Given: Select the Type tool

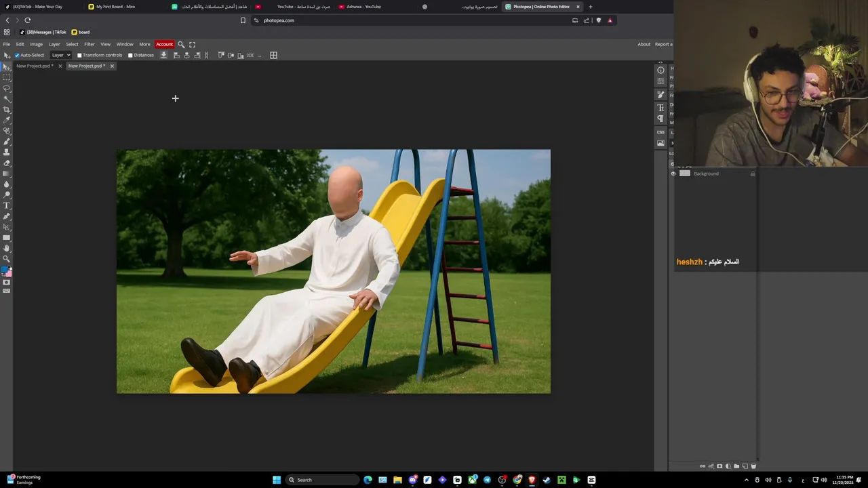Looking at the screenshot, I should click(7, 205).
